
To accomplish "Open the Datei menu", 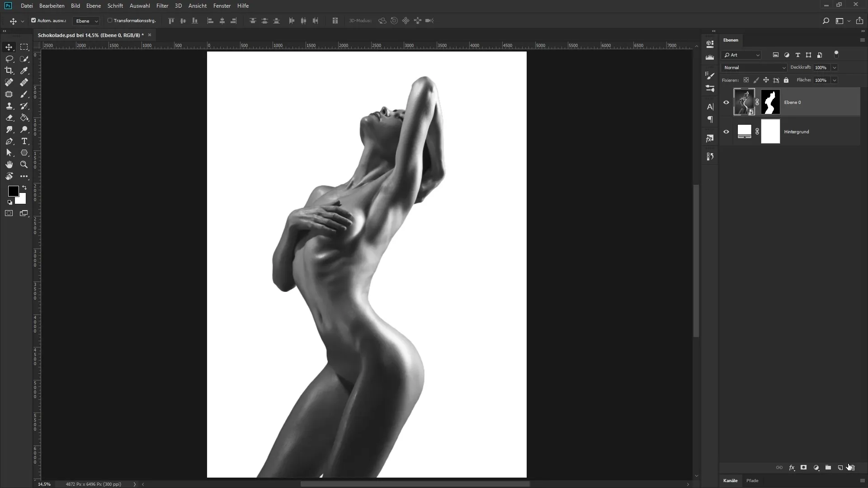I will (x=27, y=6).
